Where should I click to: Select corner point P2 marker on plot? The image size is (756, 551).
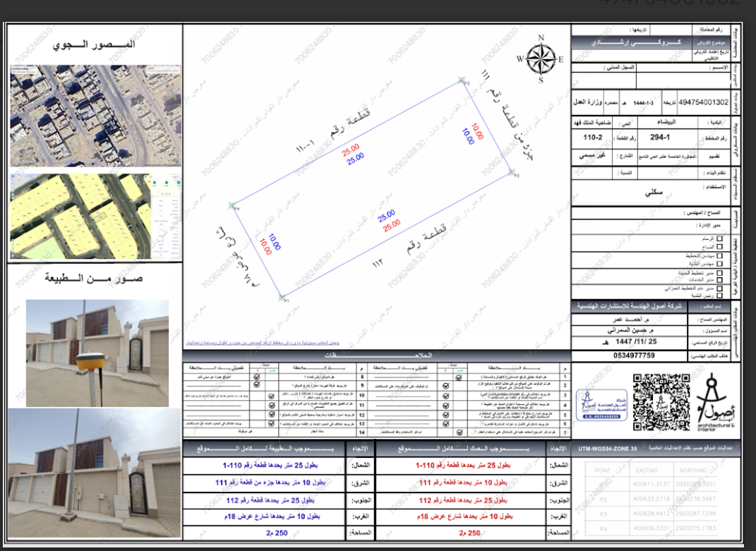tap(511, 172)
